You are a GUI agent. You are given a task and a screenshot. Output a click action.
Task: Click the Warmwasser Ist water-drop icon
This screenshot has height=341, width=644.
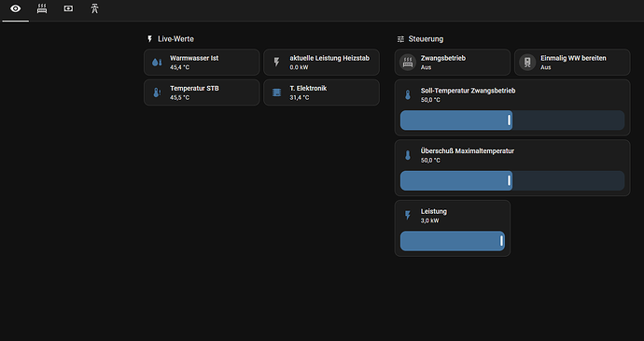[157, 62]
